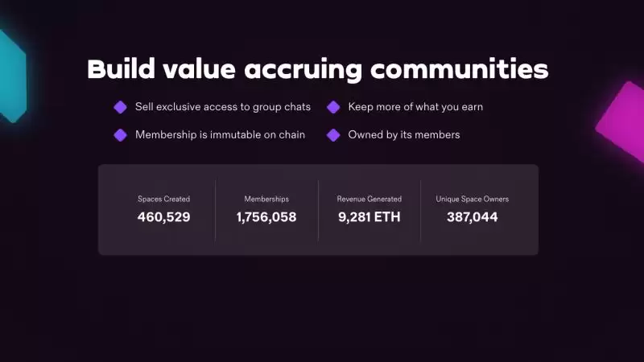The width and height of the screenshot is (644, 362).
Task: Select "Sell exclusive access to group chats" text
Action: (x=223, y=107)
